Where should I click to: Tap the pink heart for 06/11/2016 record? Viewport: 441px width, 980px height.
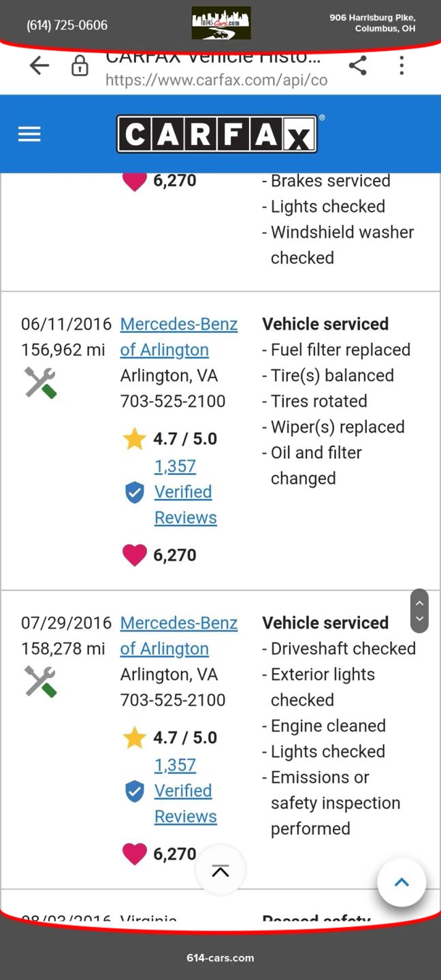(134, 555)
